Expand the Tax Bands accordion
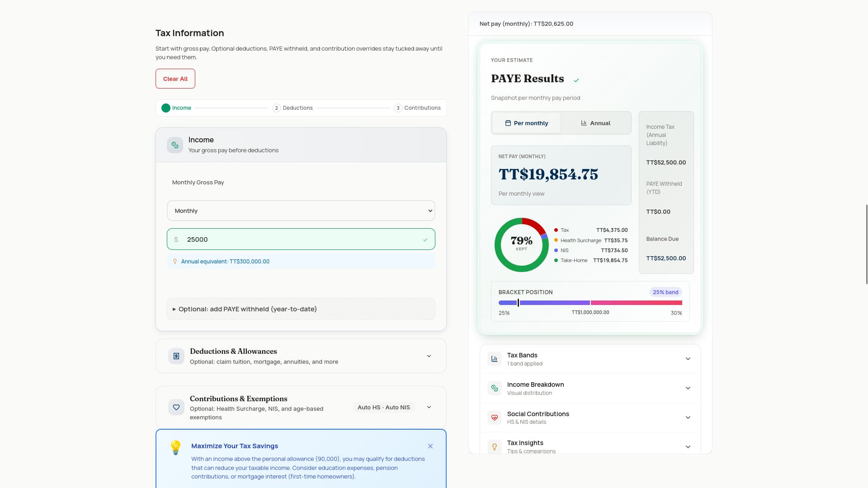Image resolution: width=868 pixels, height=488 pixels. tap(590, 359)
